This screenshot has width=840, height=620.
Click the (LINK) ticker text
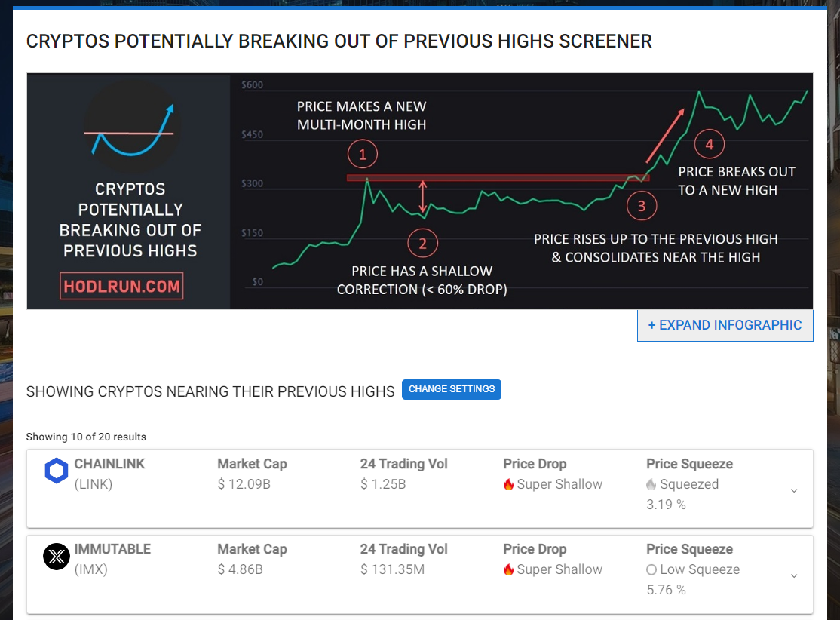(94, 484)
